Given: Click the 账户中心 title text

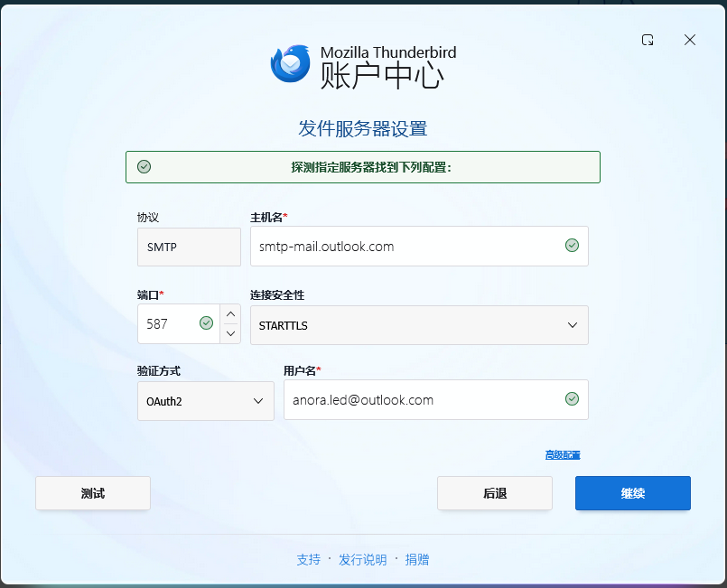Looking at the screenshot, I should tap(382, 75).
